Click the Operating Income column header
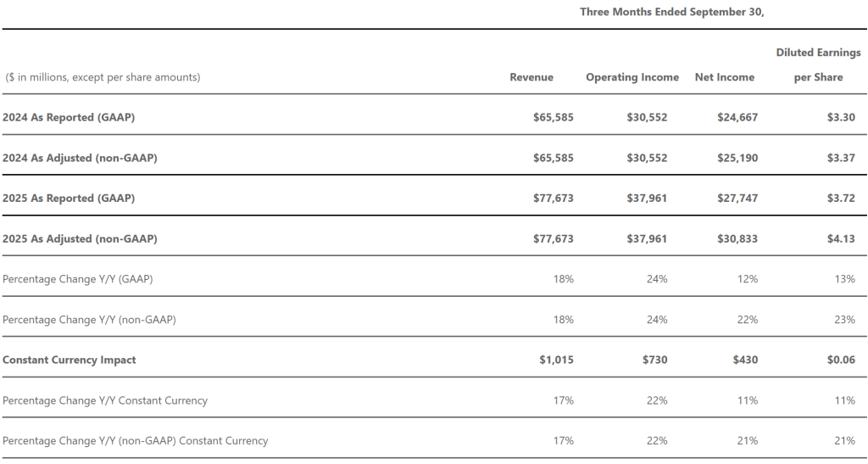 [x=632, y=77]
